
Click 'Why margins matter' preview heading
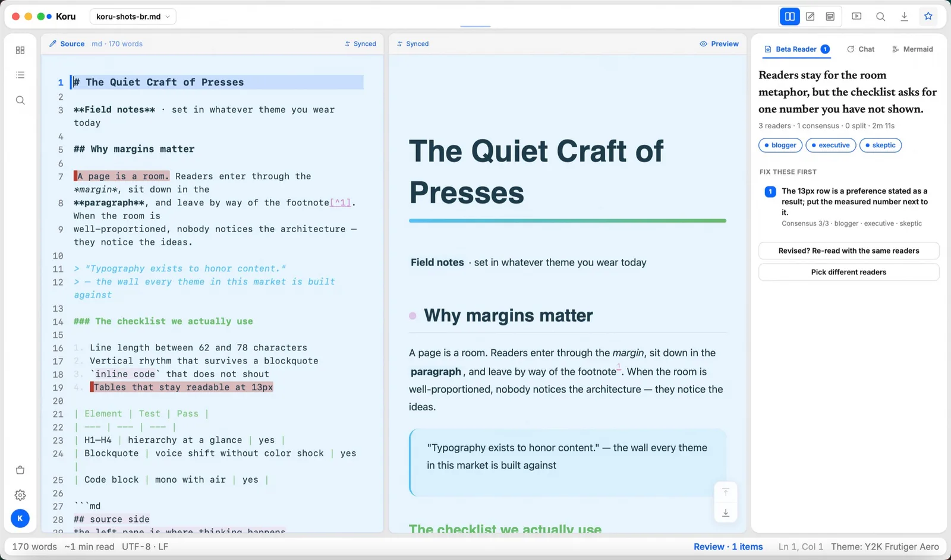(x=508, y=315)
